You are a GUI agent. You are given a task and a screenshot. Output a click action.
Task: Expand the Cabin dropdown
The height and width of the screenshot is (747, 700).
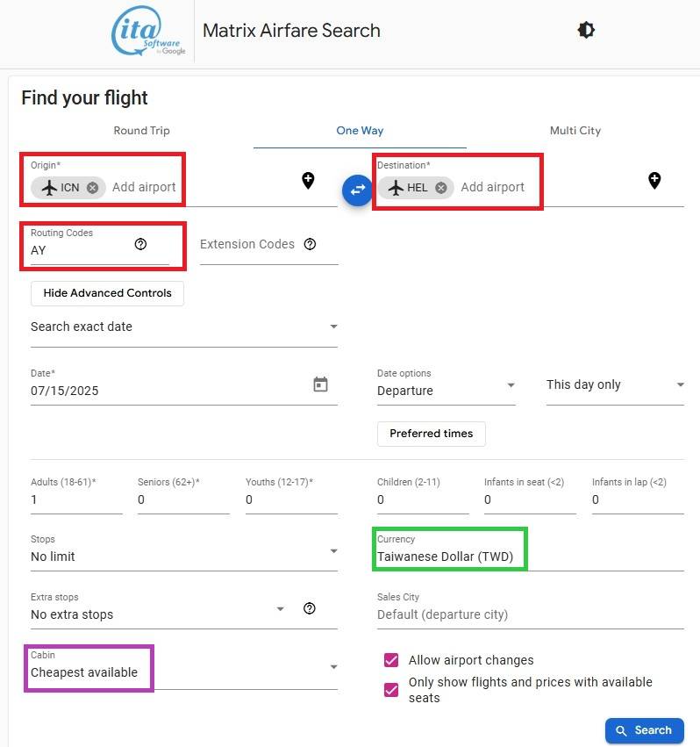click(333, 667)
